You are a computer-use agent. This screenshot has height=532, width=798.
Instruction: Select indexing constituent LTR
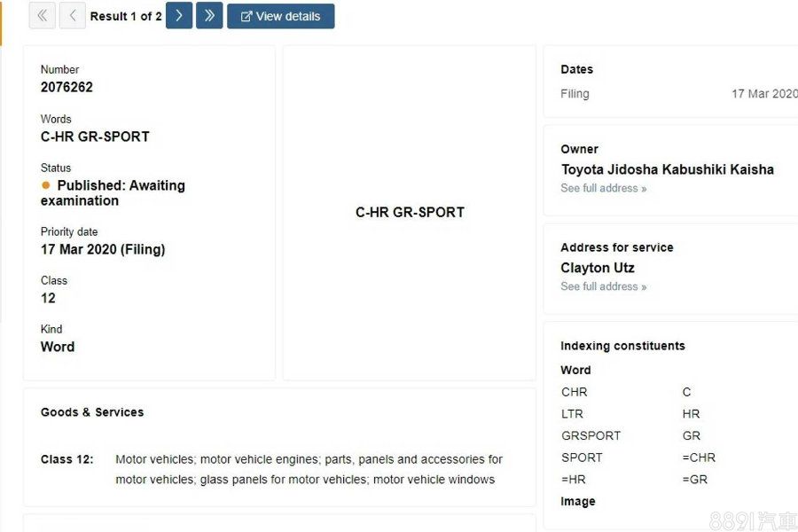coord(573,414)
